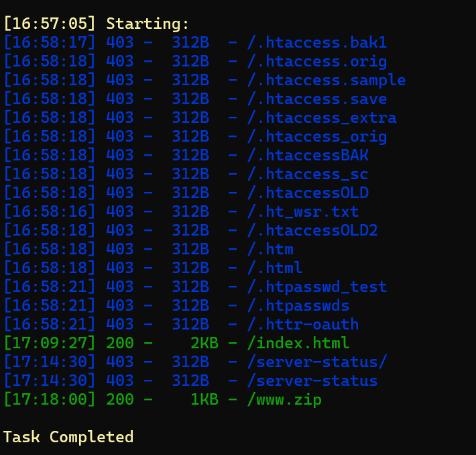Image resolution: width=476 pixels, height=455 pixels.
Task: Click the /.htaccessOLD2 entry
Action: pyautogui.click(x=312, y=231)
